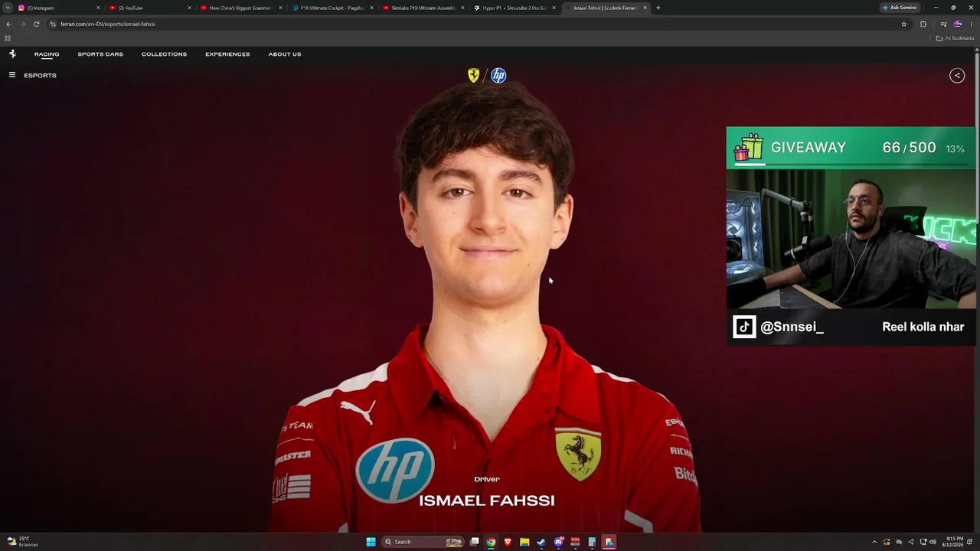The image size is (980, 551).
Task: Click the giveaway progress bar
Action: pos(850,164)
